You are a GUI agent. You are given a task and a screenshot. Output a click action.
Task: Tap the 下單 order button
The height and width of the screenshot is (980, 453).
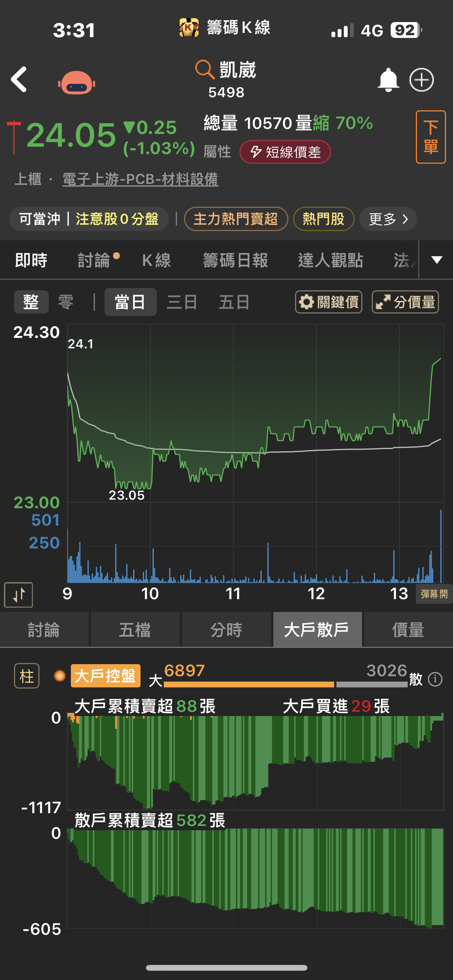(x=431, y=137)
